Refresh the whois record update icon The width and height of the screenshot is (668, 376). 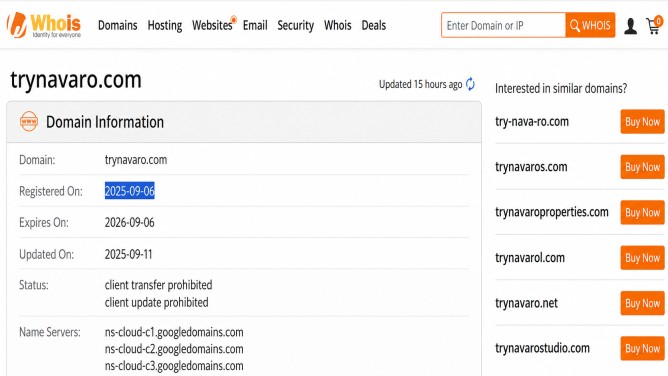tap(470, 84)
